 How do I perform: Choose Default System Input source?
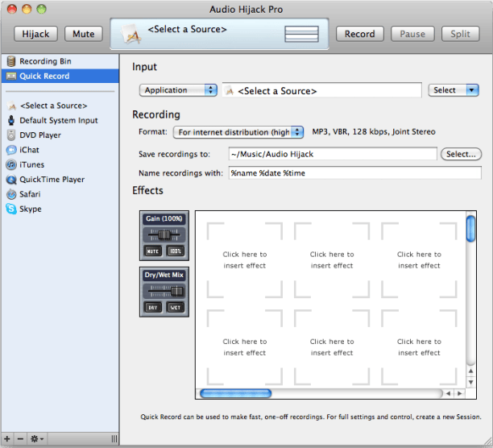click(60, 120)
